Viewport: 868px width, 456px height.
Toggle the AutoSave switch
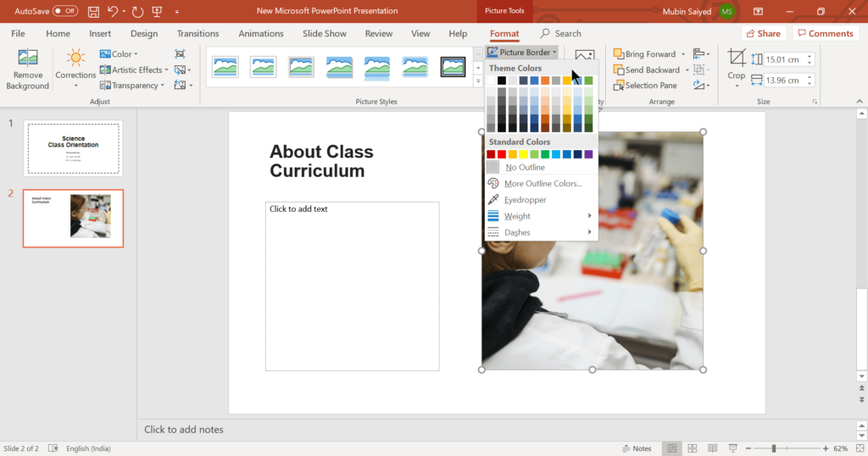(x=64, y=11)
